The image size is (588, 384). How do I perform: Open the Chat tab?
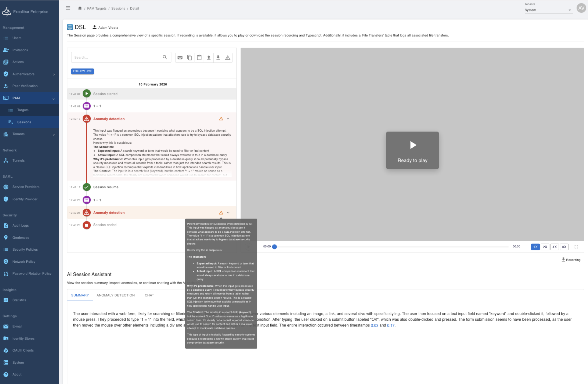[149, 295]
